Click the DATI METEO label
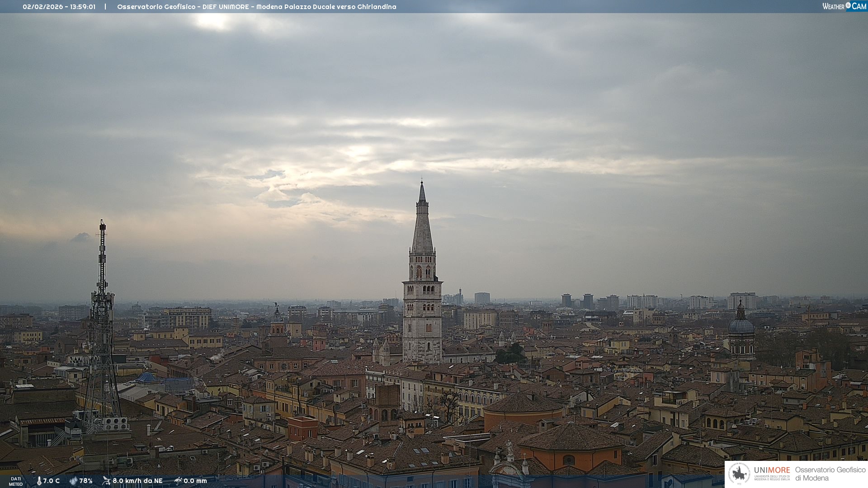868x488 pixels. [16, 481]
